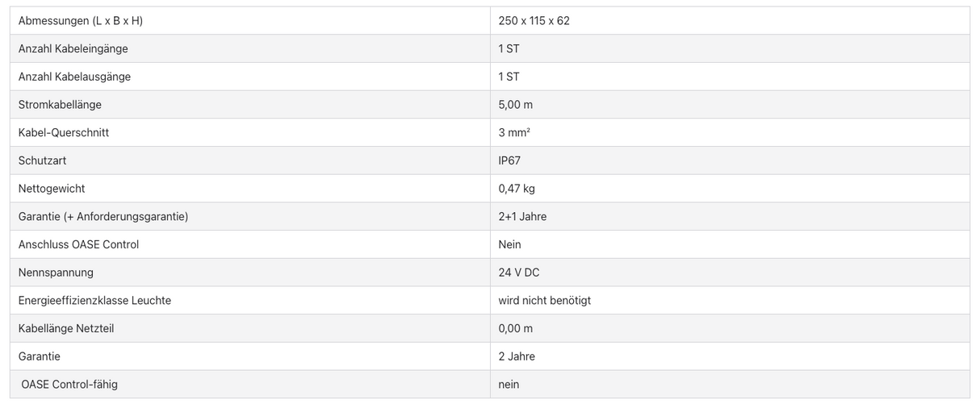Image resolution: width=980 pixels, height=408 pixels.
Task: Click the wird nicht benötigt value
Action: click(544, 300)
